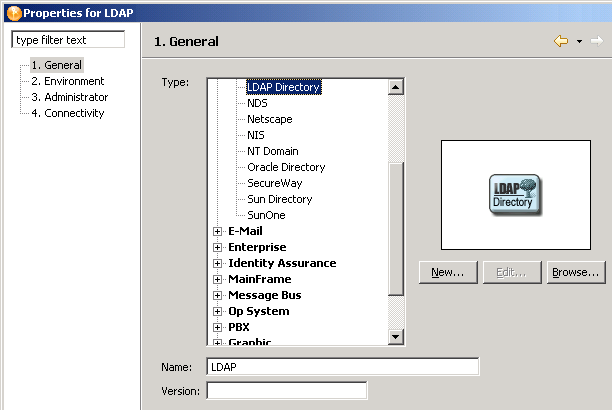Click the Identity Assurance category label
Screen dimensions: 612x410
pyautogui.click(x=282, y=263)
